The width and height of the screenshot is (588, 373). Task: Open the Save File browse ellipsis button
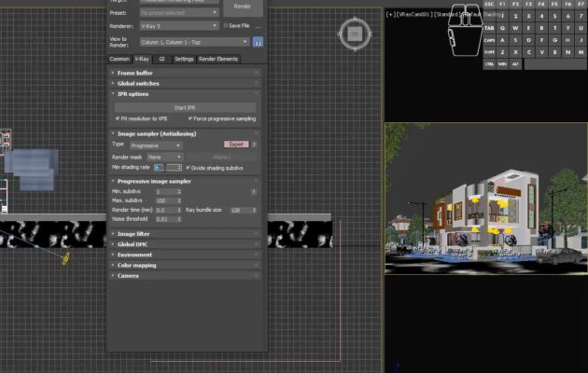coord(259,26)
